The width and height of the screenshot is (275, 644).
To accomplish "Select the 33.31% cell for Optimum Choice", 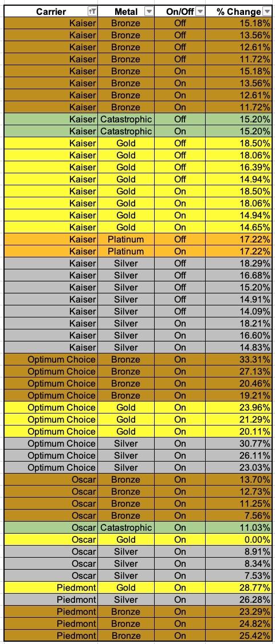I will pyautogui.click(x=239, y=359).
